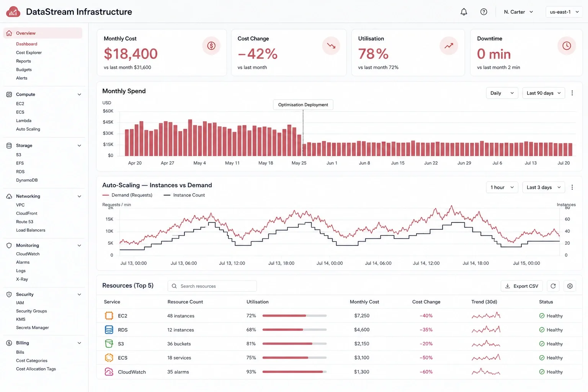Click the S3 bucket icon

coord(109,344)
